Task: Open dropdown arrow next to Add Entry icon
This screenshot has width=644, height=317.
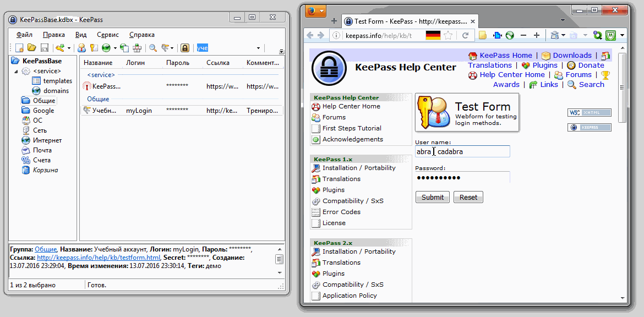Action: [69, 48]
